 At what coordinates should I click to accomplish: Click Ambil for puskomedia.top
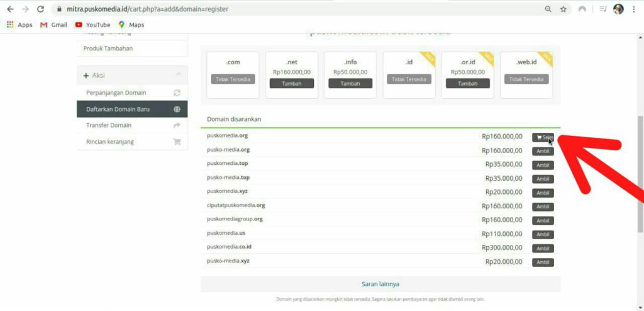[x=543, y=166]
